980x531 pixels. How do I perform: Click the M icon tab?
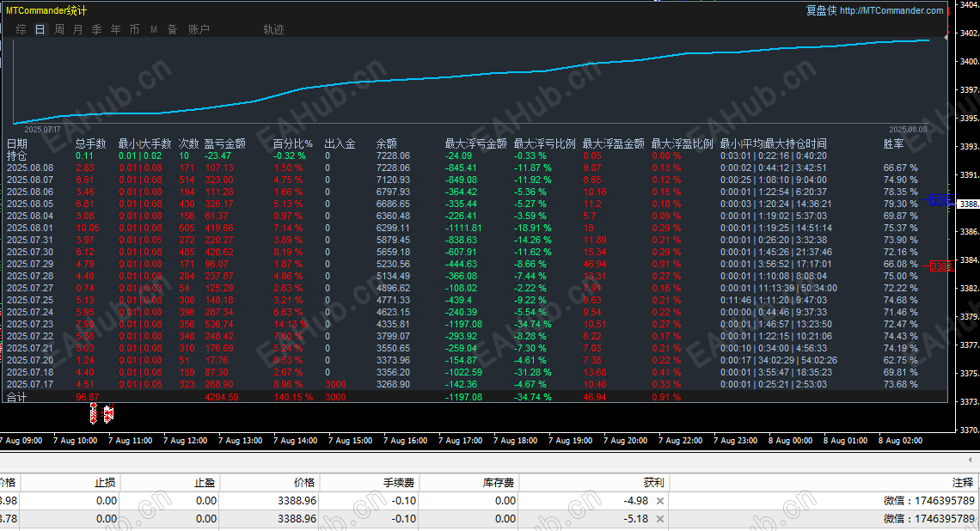point(154,29)
